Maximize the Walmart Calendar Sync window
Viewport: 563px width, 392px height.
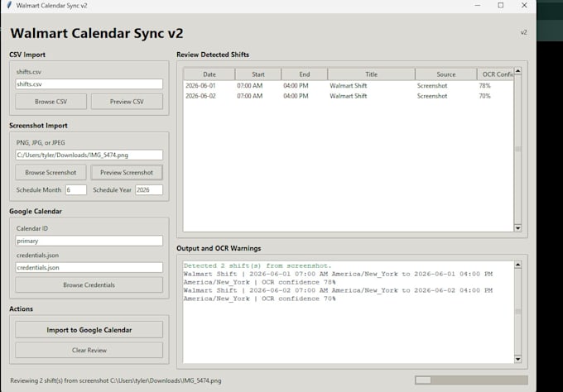tap(501, 6)
